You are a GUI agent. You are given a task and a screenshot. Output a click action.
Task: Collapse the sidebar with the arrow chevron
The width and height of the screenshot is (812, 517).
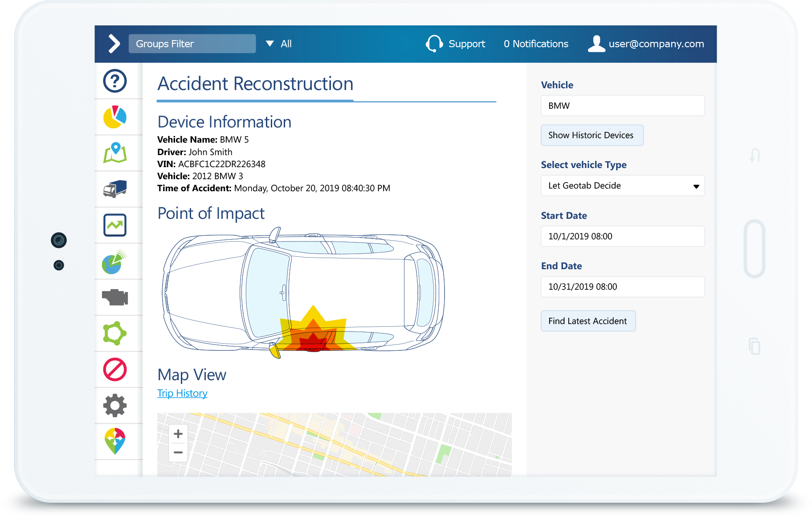(x=115, y=44)
